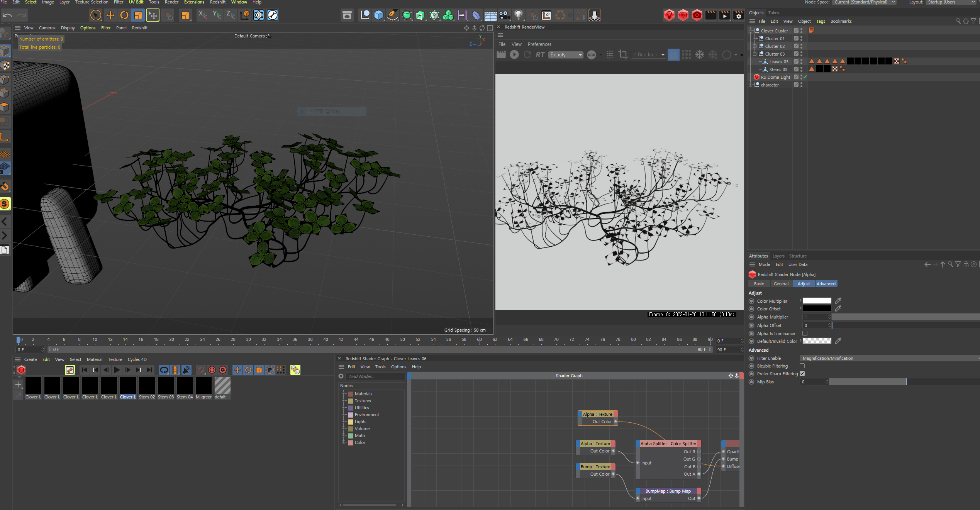
Task: Open the Basic attribute tab
Action: tap(758, 284)
